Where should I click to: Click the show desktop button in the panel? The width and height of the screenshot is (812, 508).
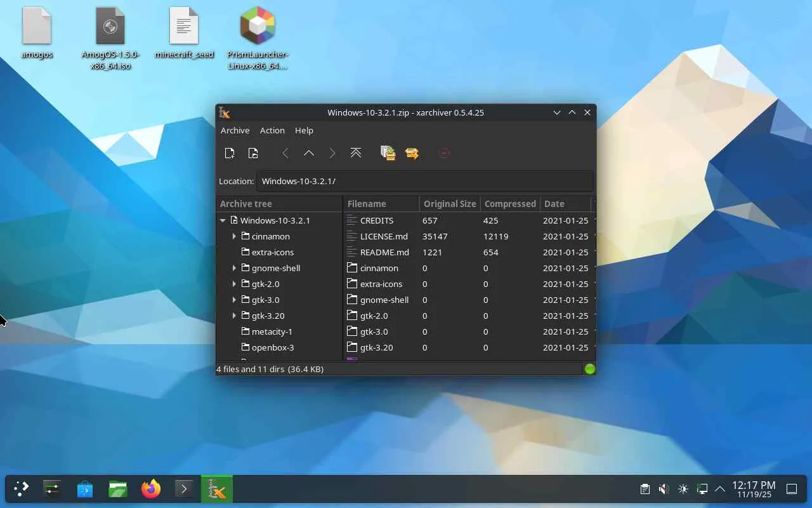pyautogui.click(x=792, y=489)
